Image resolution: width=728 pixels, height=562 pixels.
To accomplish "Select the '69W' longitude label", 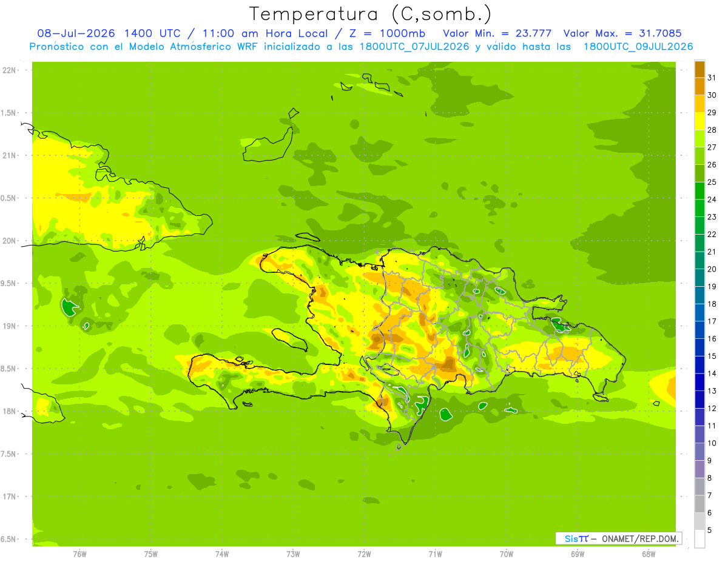I will tap(578, 554).
